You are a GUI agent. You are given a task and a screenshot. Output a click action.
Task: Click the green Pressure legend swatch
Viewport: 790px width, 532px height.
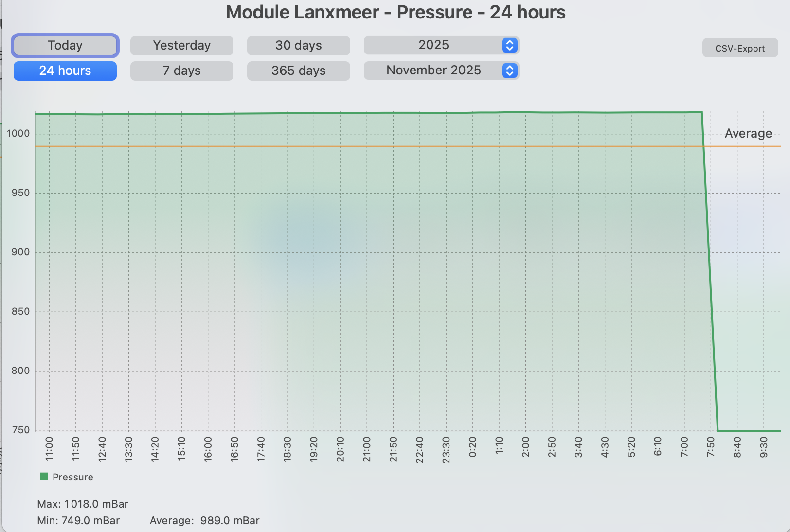pyautogui.click(x=44, y=477)
